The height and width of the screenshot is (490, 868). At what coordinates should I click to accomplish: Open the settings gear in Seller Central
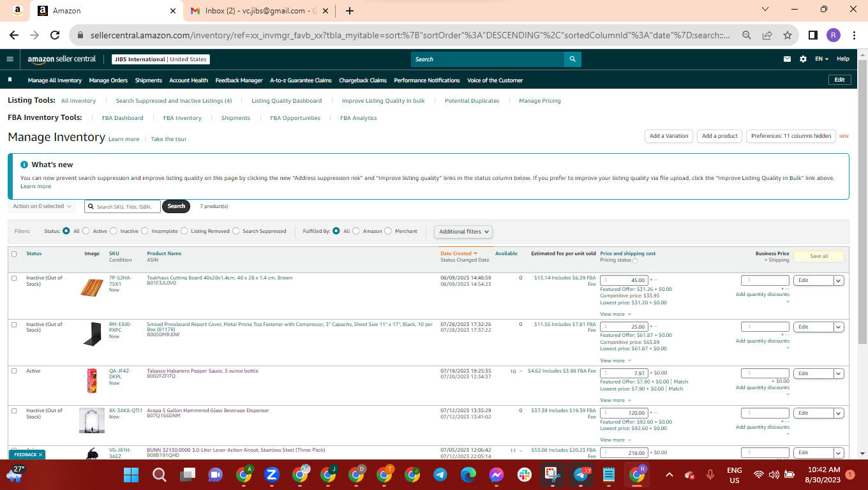(803, 59)
